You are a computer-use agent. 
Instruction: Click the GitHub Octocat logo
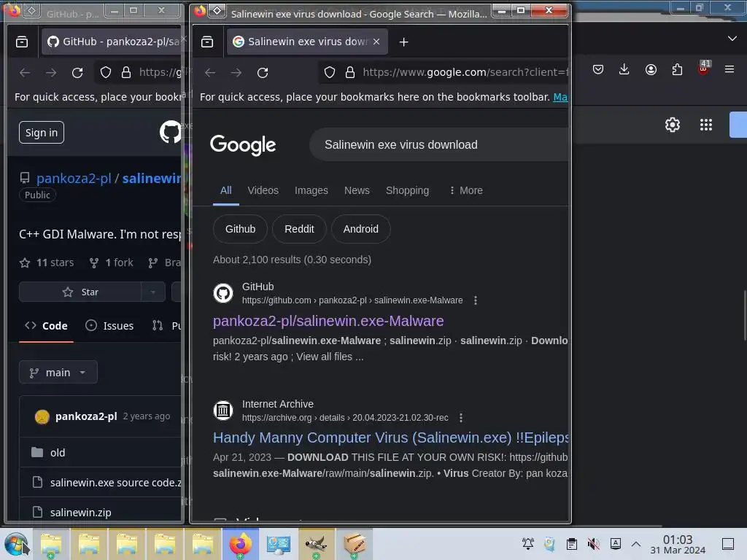coord(170,132)
